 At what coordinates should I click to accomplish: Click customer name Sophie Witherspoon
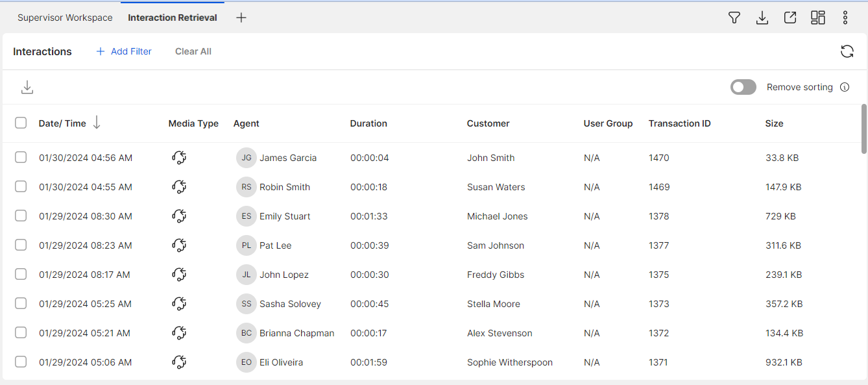[x=510, y=362]
